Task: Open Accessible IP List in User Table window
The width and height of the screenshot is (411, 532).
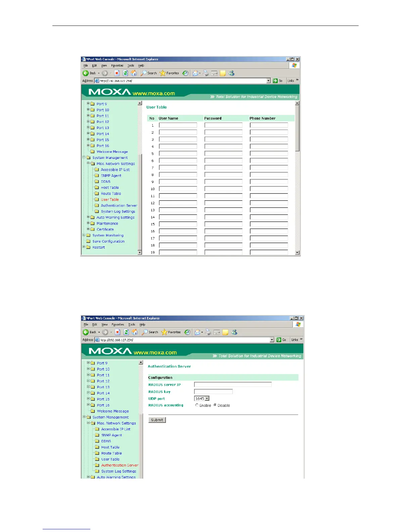Action: [115, 169]
